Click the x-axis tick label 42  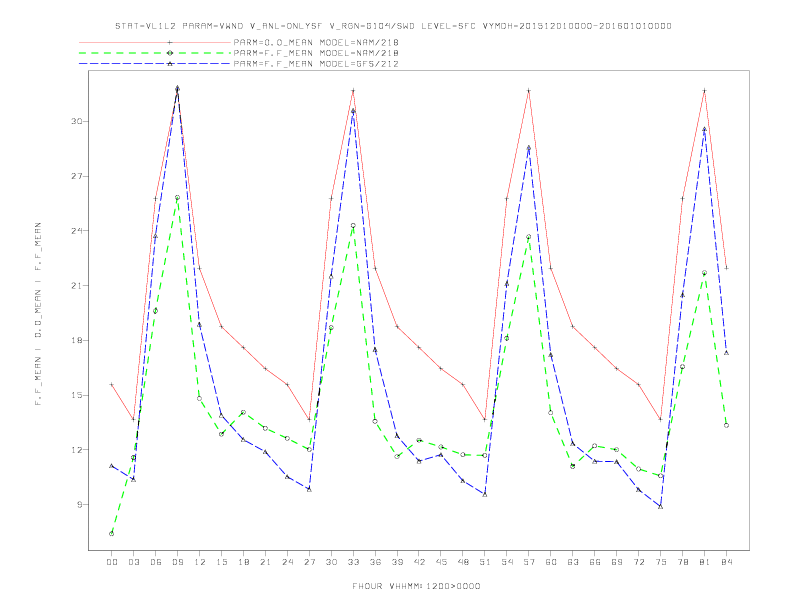[419, 562]
